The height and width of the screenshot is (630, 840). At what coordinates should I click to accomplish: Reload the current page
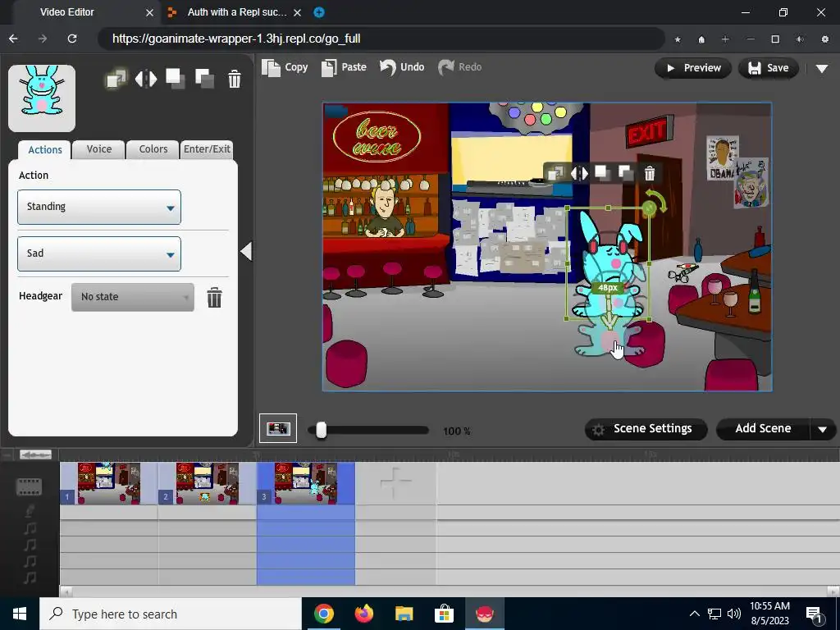pyautogui.click(x=72, y=39)
